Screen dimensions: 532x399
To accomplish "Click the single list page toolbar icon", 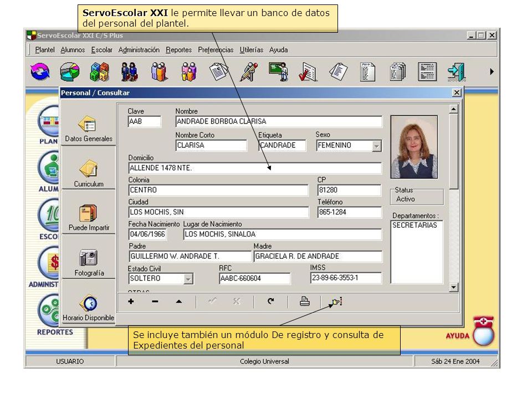I will click(x=367, y=71).
